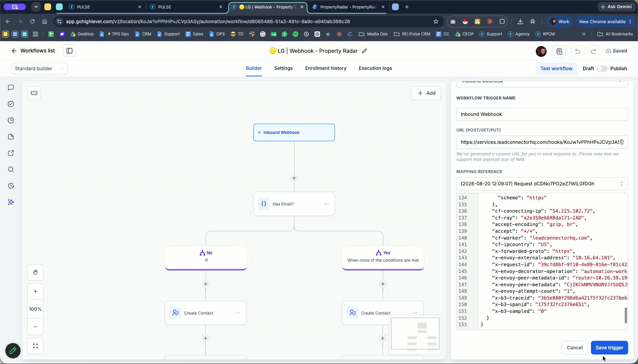Open the browser tab search dropdown

pos(36,7)
